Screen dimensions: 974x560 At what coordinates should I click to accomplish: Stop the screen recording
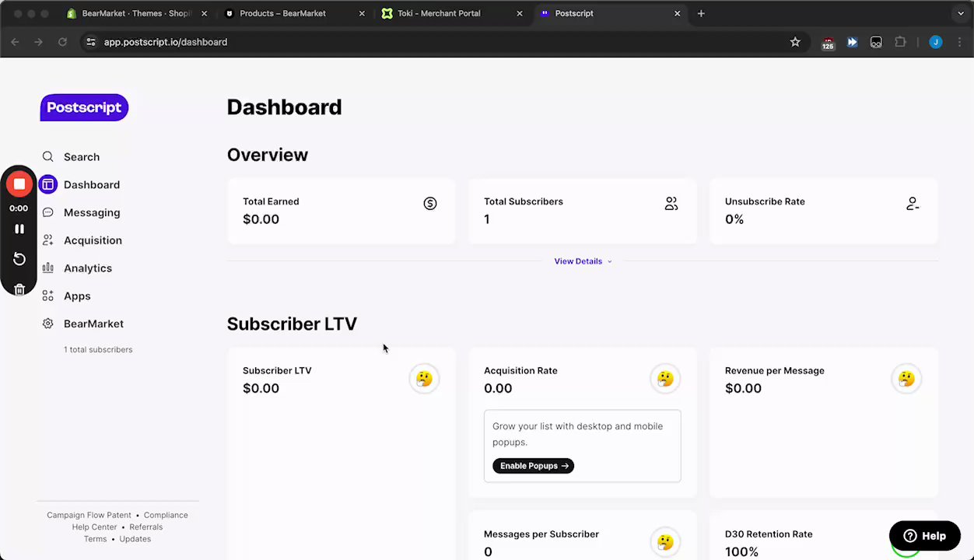19,184
